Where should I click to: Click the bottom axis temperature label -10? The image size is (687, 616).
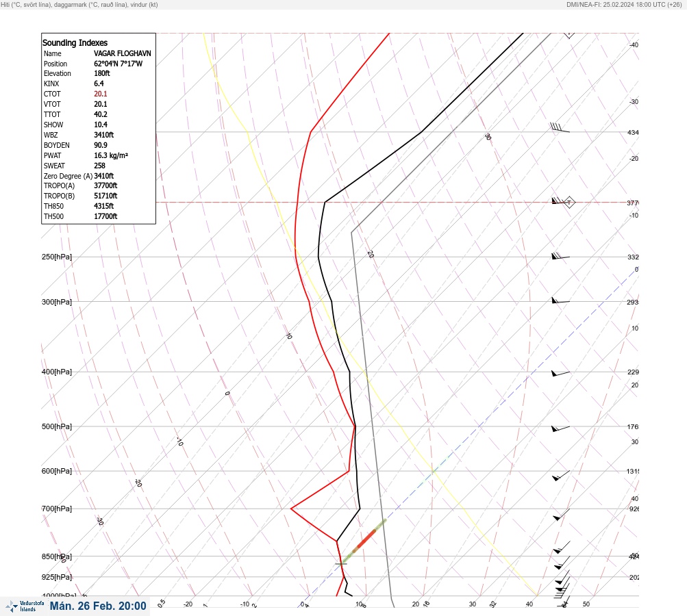[x=245, y=604]
